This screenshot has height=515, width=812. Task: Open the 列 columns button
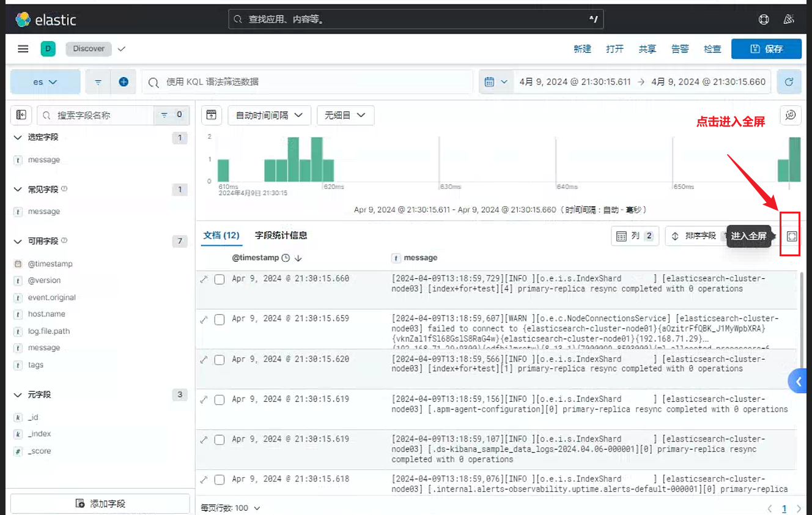[x=635, y=236]
